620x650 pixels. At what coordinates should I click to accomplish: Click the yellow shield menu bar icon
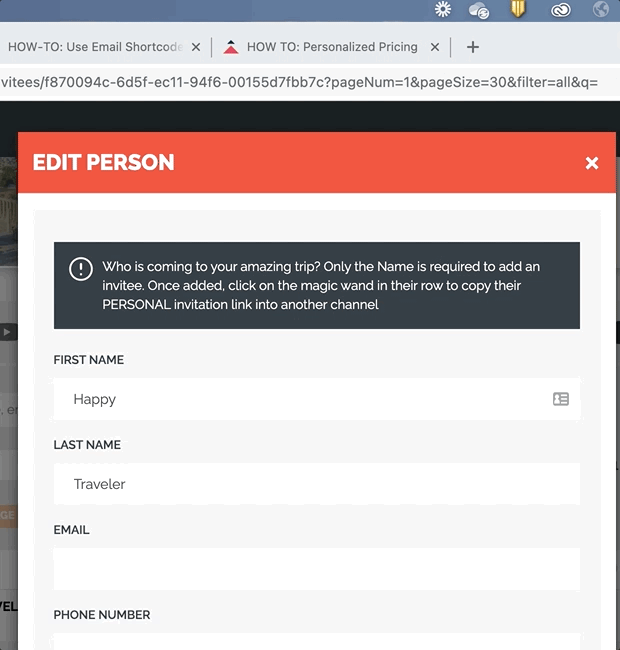[x=518, y=9]
